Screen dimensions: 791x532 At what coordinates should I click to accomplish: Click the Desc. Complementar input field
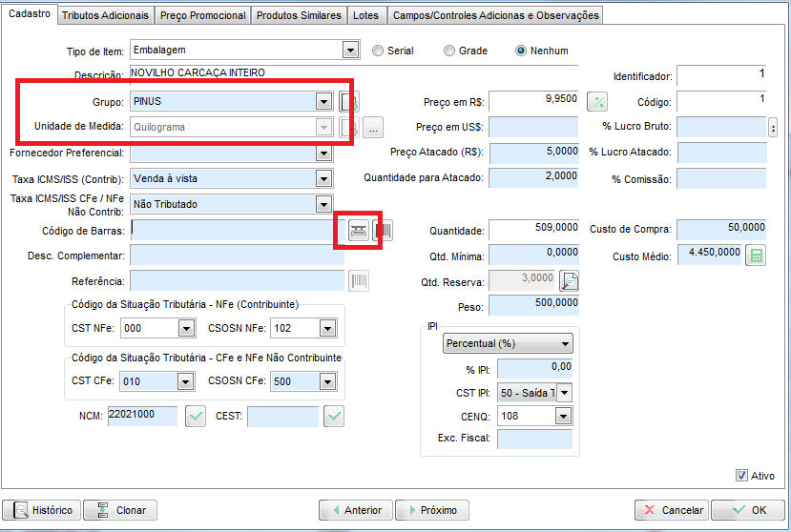coord(237,256)
